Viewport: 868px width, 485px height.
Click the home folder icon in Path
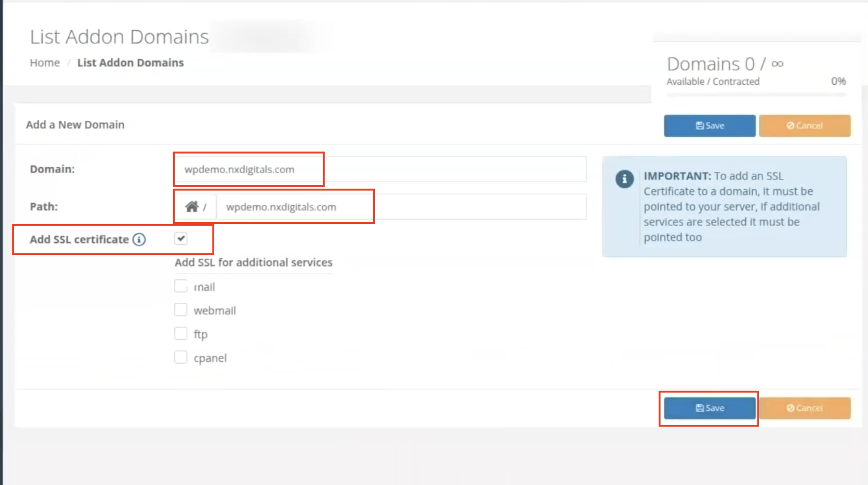192,207
